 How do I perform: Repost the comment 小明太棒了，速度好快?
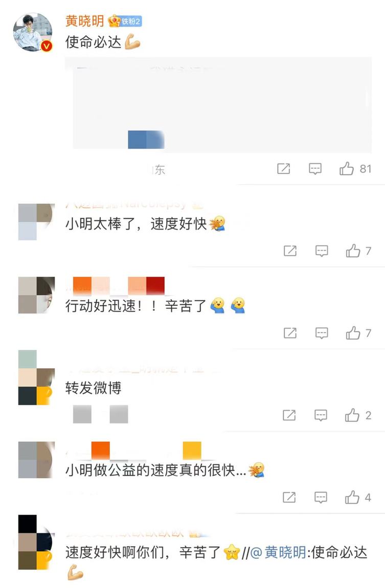click(290, 251)
